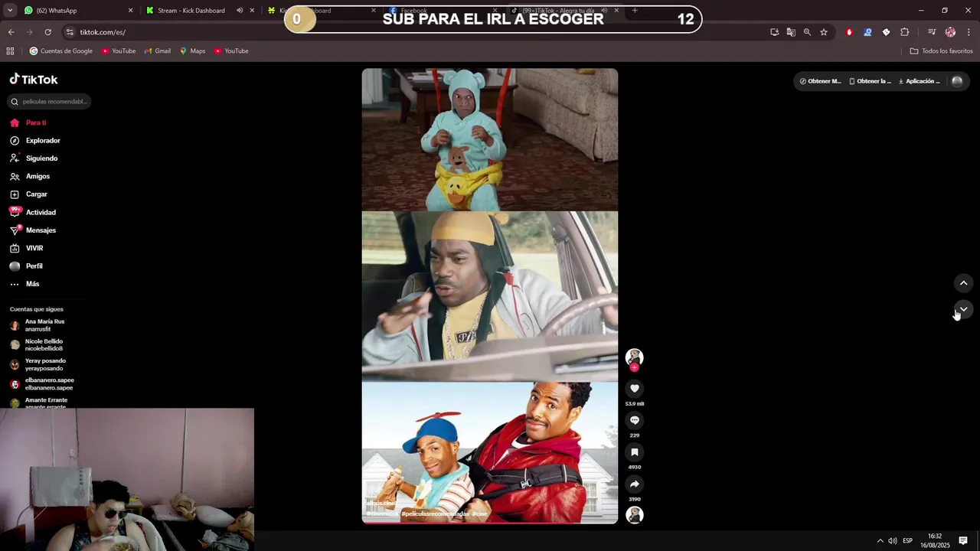Screen dimensions: 980x551
Task: Open the Gmail bookmark
Action: (x=158, y=51)
